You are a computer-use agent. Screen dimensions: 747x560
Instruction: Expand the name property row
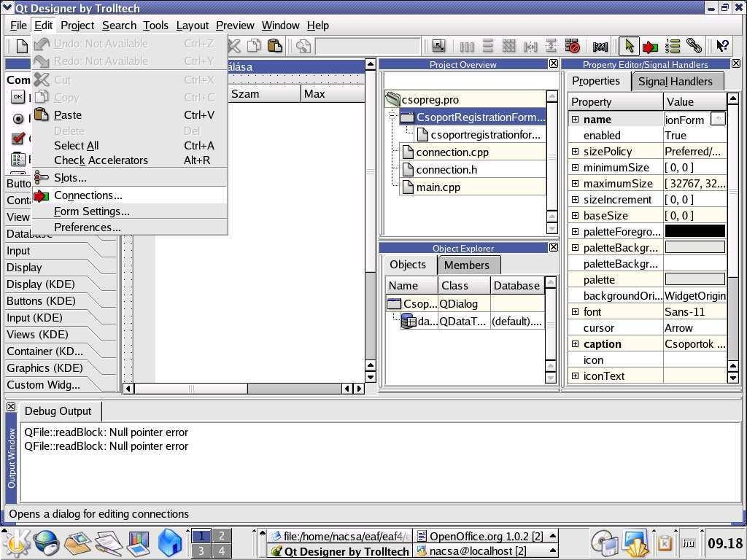[x=575, y=119]
